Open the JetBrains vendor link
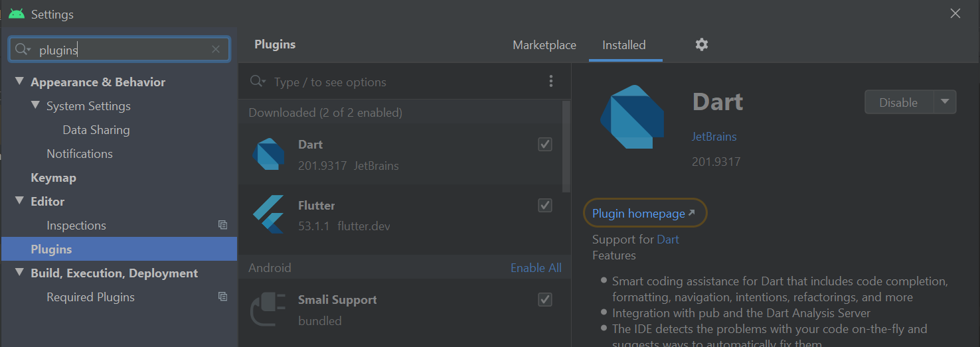Viewport: 980px width, 347px height. click(714, 137)
